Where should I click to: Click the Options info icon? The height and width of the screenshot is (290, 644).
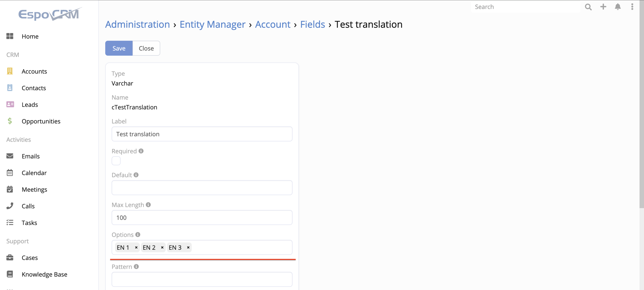138,234
